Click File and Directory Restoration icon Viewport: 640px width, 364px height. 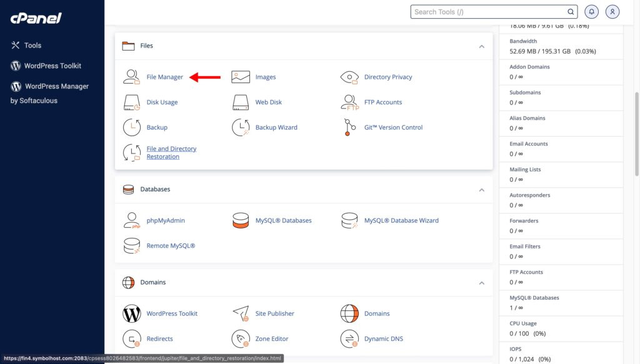point(131,152)
